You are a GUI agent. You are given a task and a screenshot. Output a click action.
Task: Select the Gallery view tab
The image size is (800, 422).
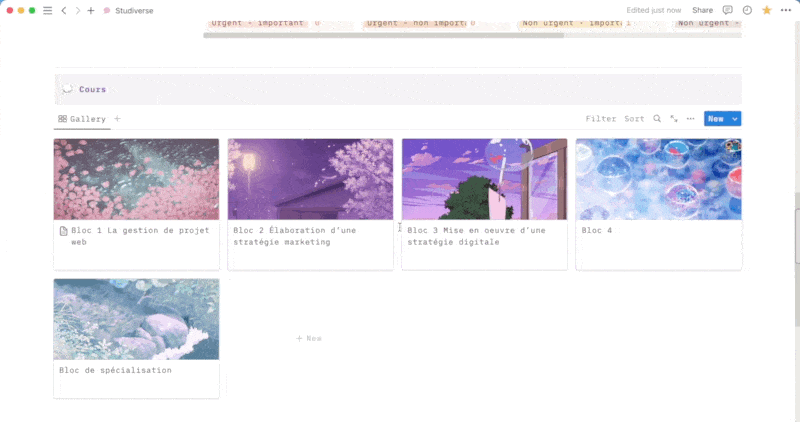click(x=82, y=119)
